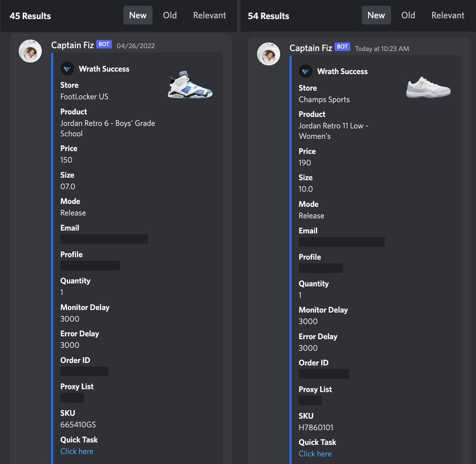Viewport: 476px width, 464px height.
Task: Reveal hidden Profile spoiler in Champs Sports embed
Action: pyautogui.click(x=321, y=268)
